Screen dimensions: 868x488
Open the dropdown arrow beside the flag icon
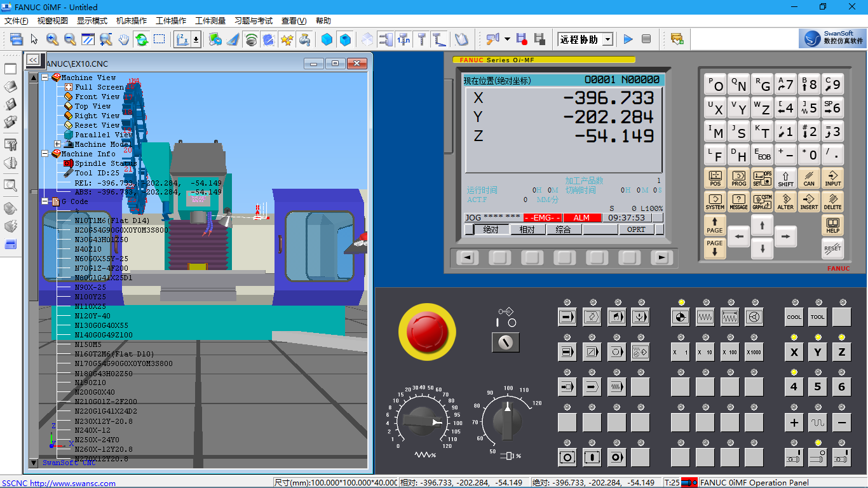click(x=507, y=39)
